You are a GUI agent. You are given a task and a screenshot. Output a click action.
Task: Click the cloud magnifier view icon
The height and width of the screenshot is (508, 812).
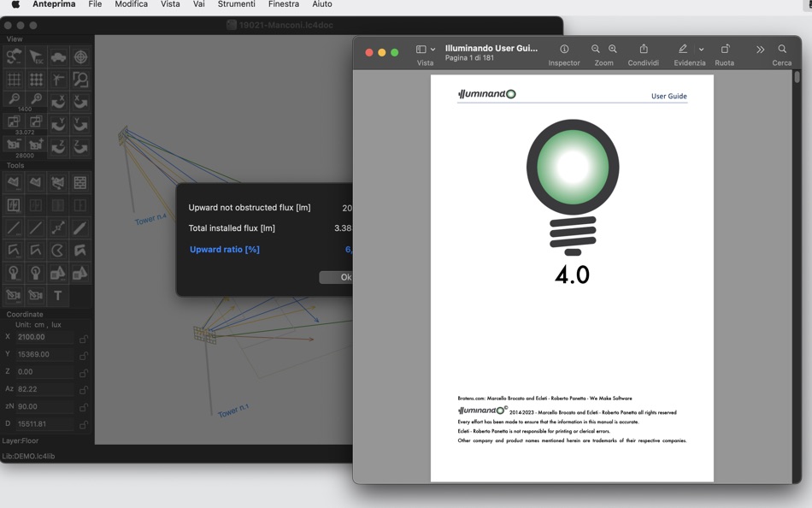point(14,56)
